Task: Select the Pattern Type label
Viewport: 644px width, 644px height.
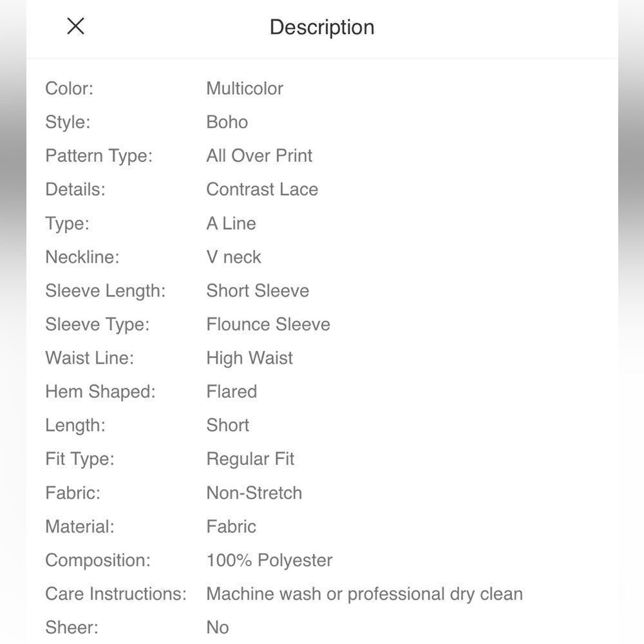Action: pos(99,156)
